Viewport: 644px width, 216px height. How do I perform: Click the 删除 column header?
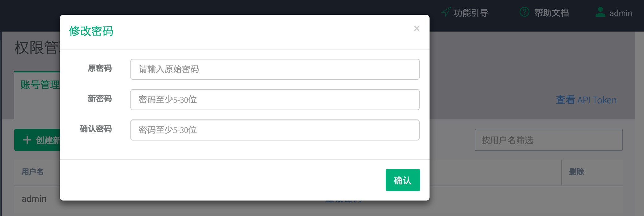pyautogui.click(x=577, y=172)
